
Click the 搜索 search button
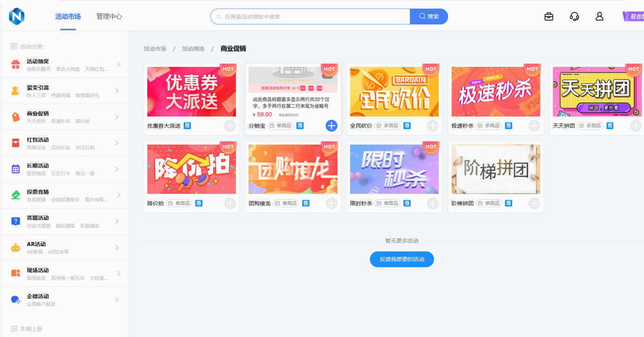coord(429,16)
